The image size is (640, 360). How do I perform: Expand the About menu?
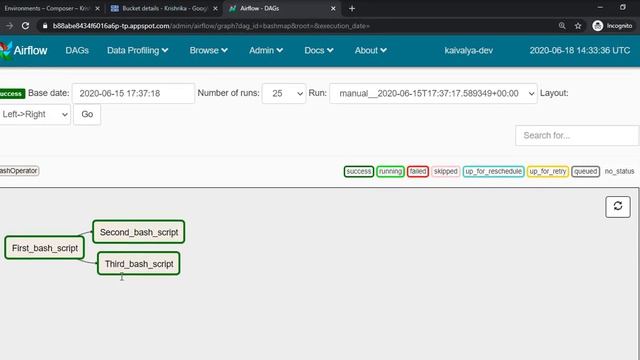coord(371,50)
